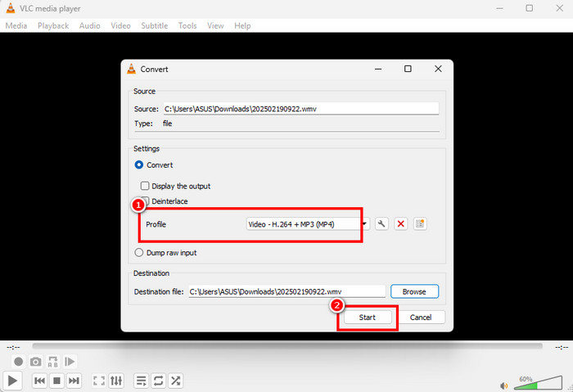573x392 pixels.
Task: Click Start to begin conversion
Action: coord(368,317)
